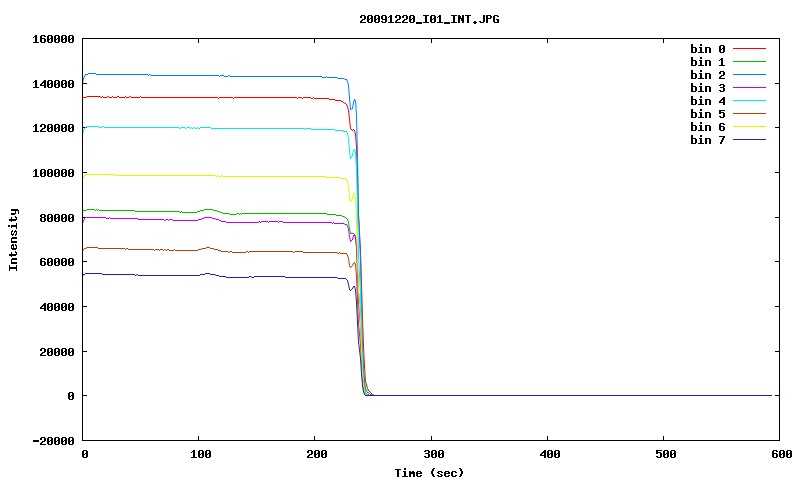Click the 600 x-axis tick label
800x480 pixels.
coord(782,454)
